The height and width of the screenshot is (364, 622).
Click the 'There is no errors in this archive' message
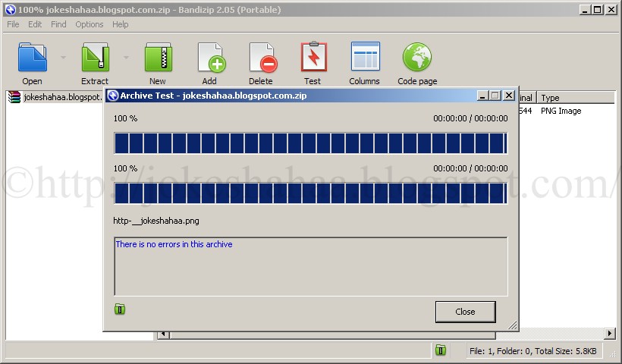click(174, 244)
